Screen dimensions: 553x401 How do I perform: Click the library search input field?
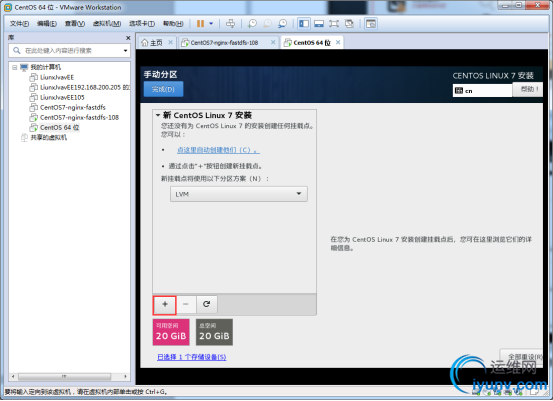point(69,50)
